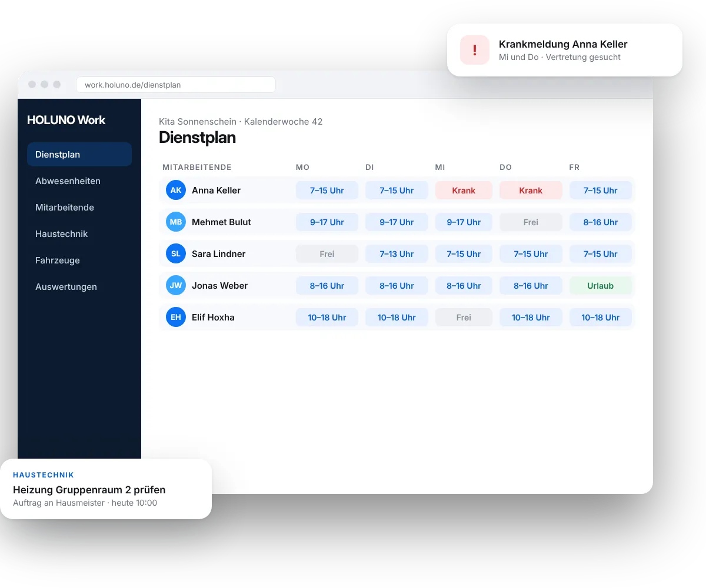Click Elif Hoxha's EH avatar
This screenshot has width=706, height=588.
click(176, 318)
